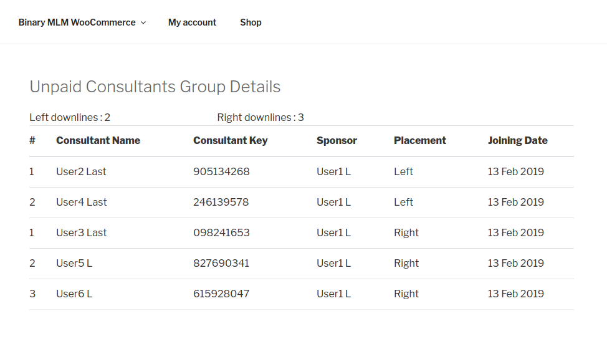Expand the Binary MLM WooCommerce menu chevron
This screenshot has height=364, width=607.
(x=143, y=22)
